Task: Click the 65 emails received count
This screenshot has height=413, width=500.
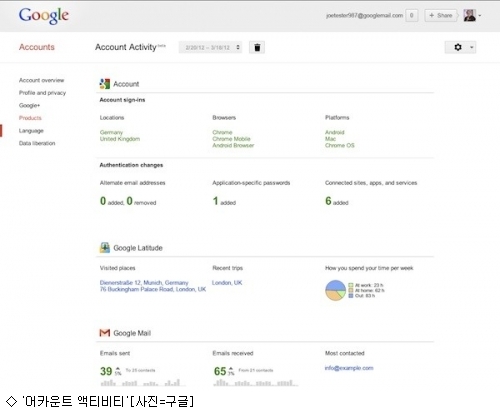Action: (220, 371)
